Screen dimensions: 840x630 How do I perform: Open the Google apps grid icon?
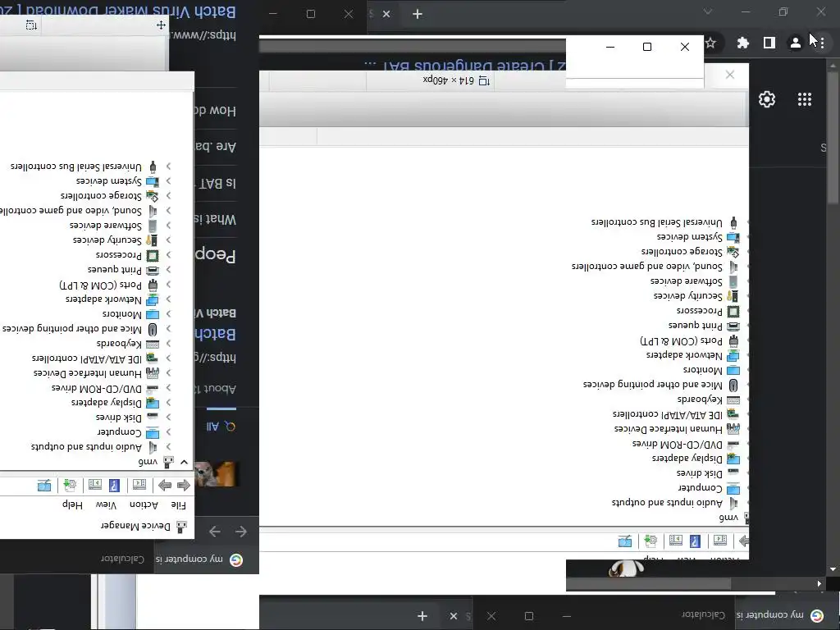805,99
